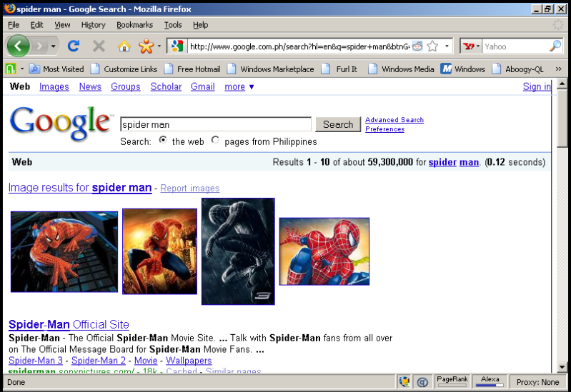Click the greyed Forward navigation arrow

click(39, 46)
